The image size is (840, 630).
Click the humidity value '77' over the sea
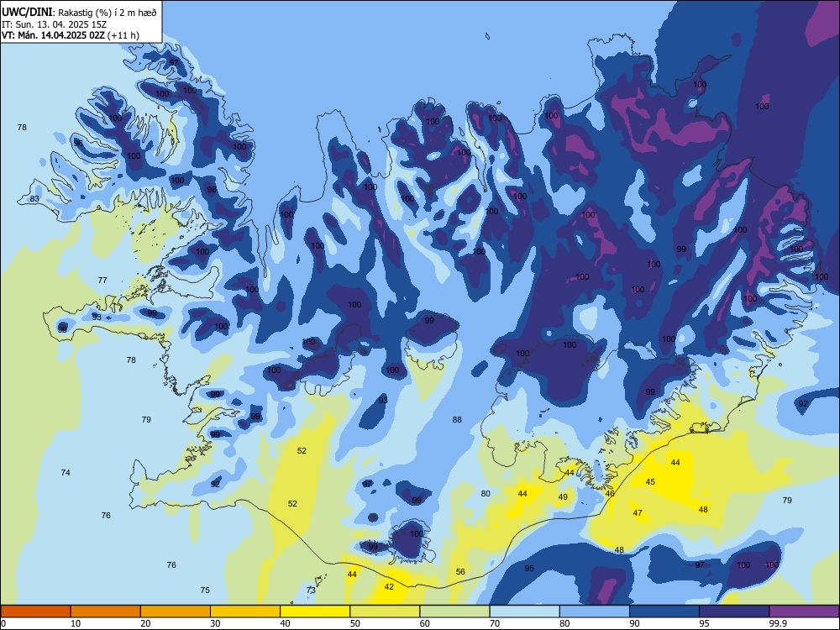tap(102, 281)
